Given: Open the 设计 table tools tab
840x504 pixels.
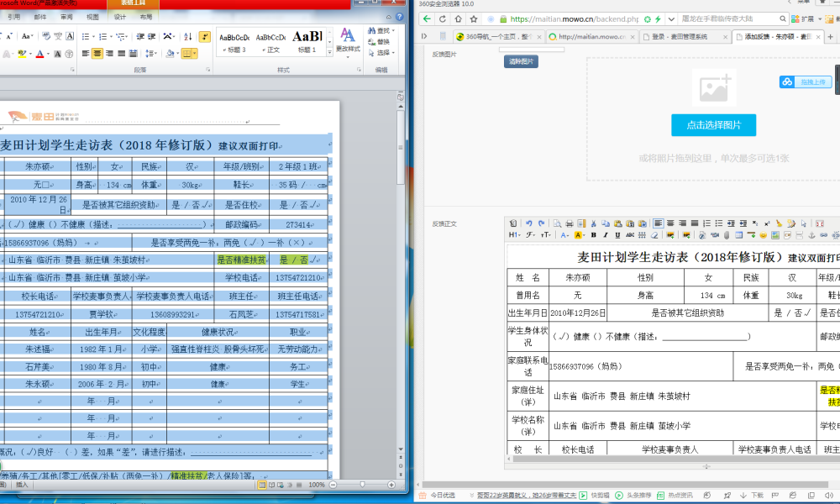Looking at the screenshot, I should tap(120, 17).
